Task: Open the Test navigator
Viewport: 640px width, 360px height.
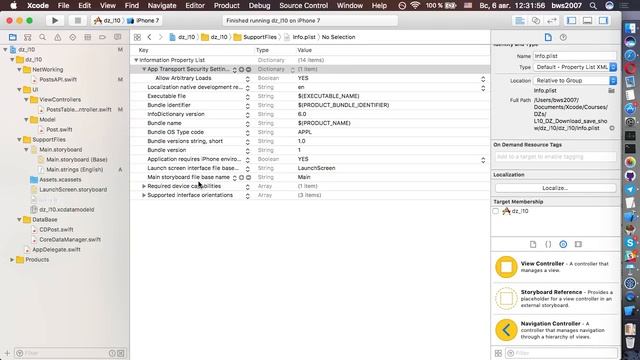Action: pyautogui.click(x=72, y=37)
